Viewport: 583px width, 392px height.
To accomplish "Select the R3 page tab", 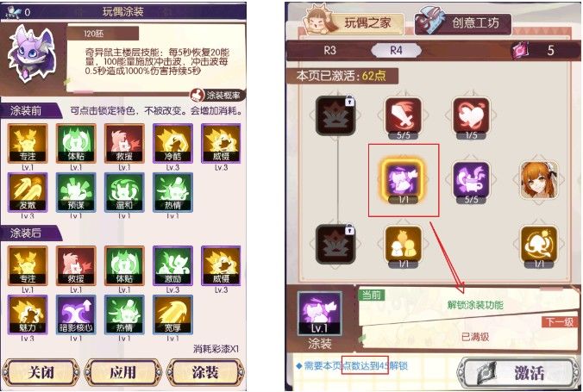I will point(329,51).
